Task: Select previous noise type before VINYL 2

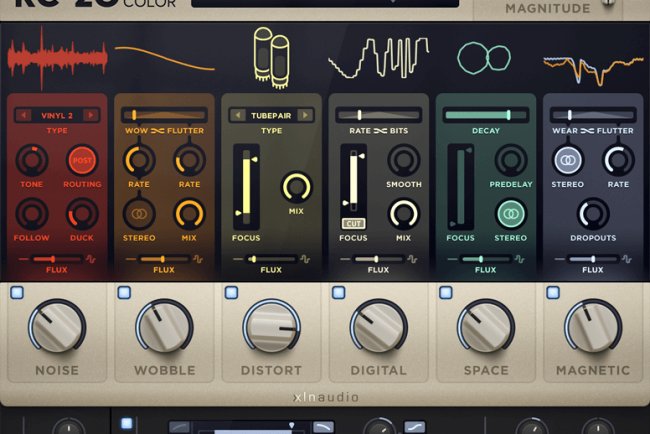Action: [x=24, y=115]
